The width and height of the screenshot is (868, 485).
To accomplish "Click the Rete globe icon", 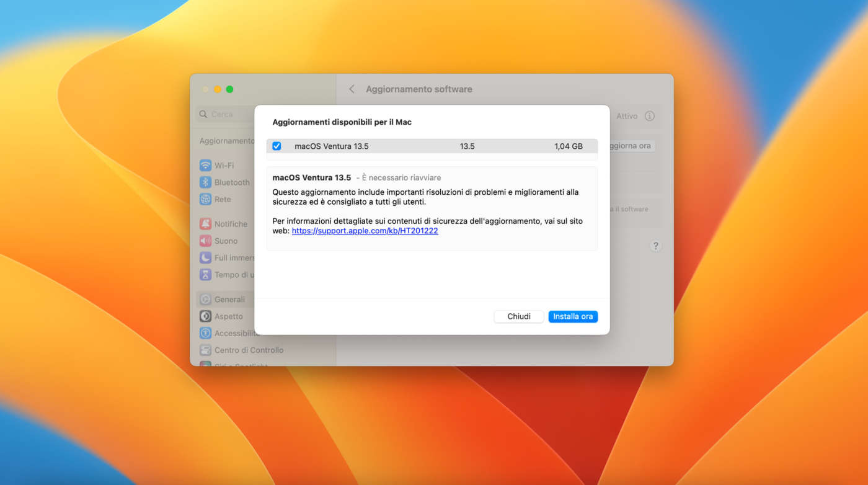I will click(x=205, y=199).
